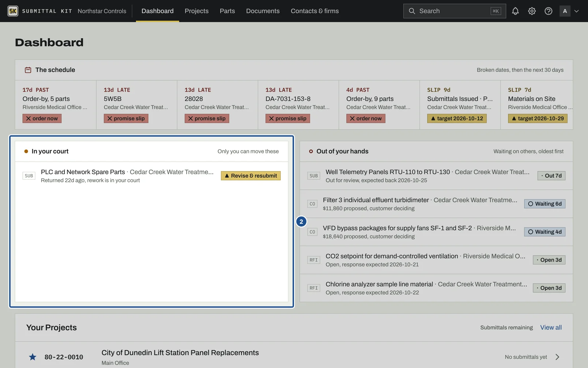
Task: Click the Waiting 6d status badge
Action: 545,204
